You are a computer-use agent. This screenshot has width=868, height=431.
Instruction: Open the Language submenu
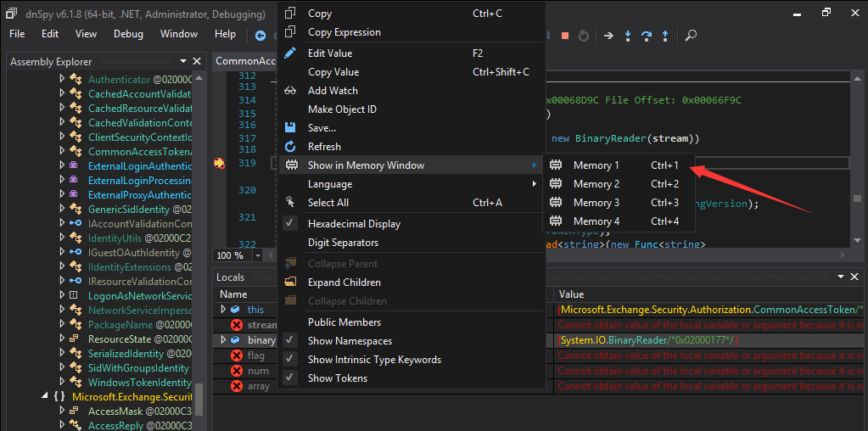412,184
